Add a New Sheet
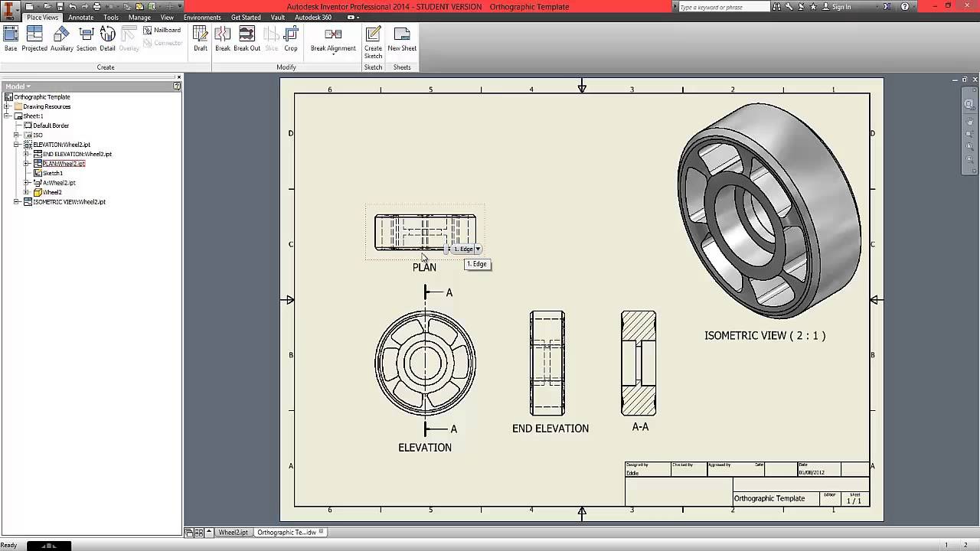 point(402,37)
